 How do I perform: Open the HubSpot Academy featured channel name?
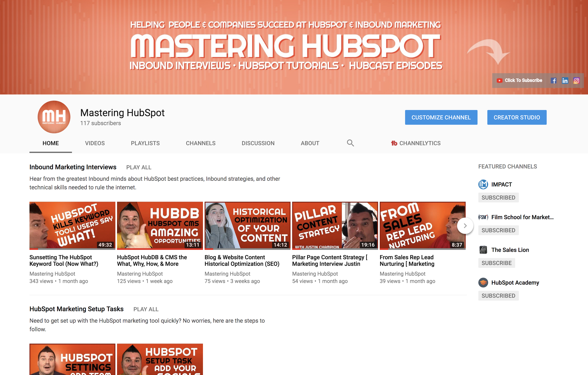pyautogui.click(x=515, y=283)
